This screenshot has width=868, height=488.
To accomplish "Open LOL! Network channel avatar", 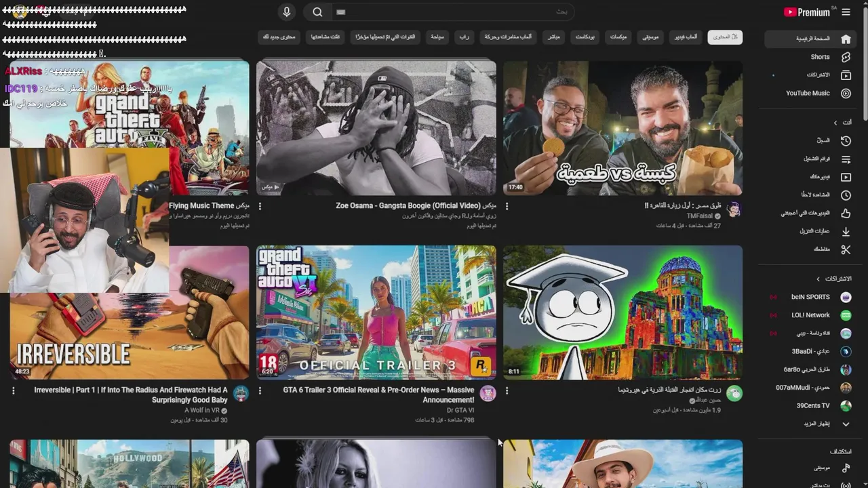I will [846, 315].
